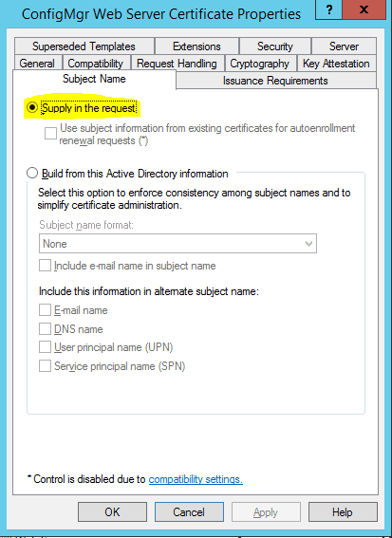Screen dimensions: 392x538
Task: Click the question mark title bar help icon
Action: (328, 9)
